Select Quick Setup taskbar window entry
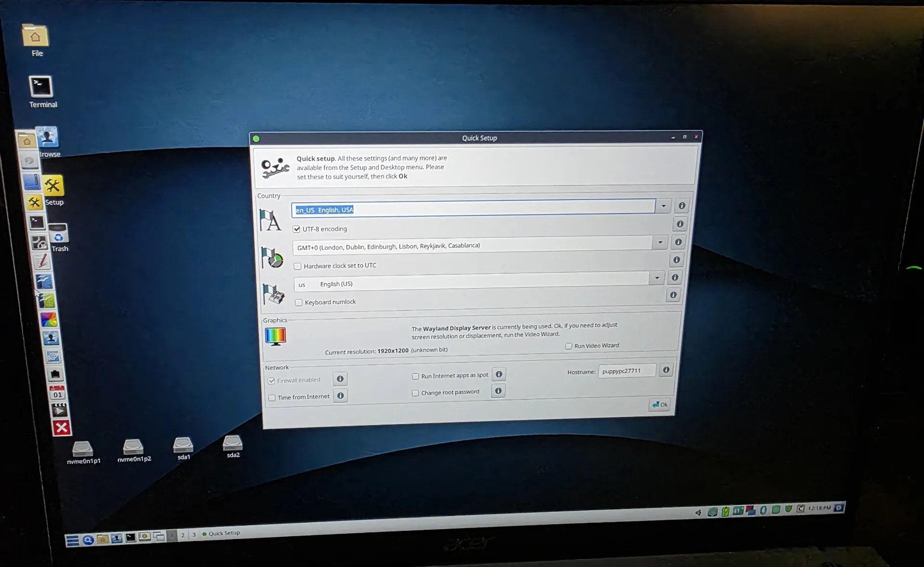The height and width of the screenshot is (567, 924). [x=221, y=533]
